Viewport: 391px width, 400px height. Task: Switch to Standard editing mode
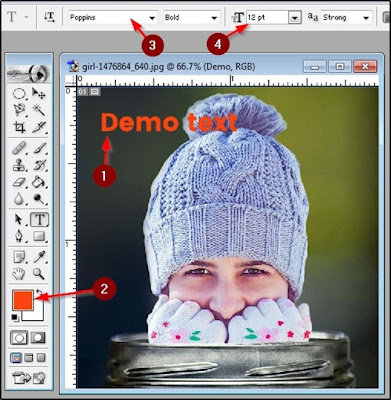tap(19, 338)
